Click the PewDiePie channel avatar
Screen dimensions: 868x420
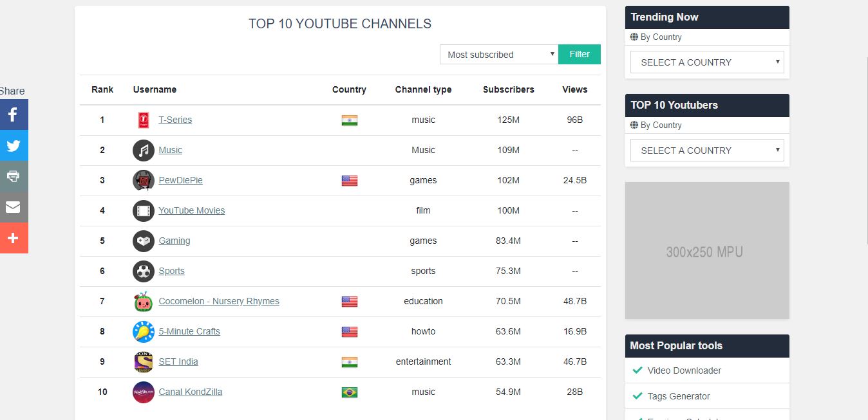(143, 181)
